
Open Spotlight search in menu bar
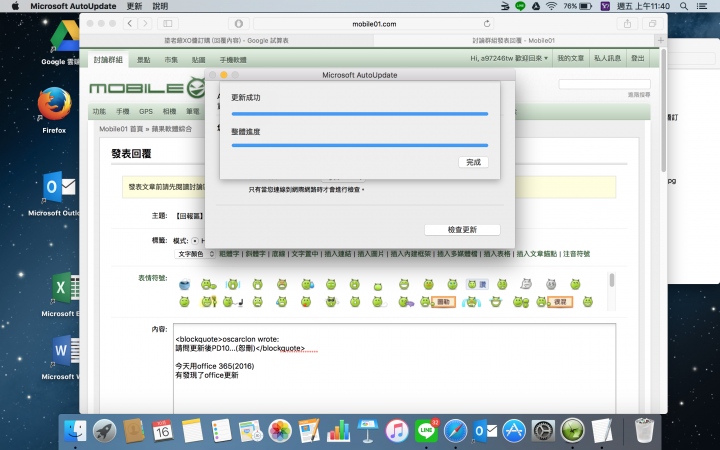point(684,6)
